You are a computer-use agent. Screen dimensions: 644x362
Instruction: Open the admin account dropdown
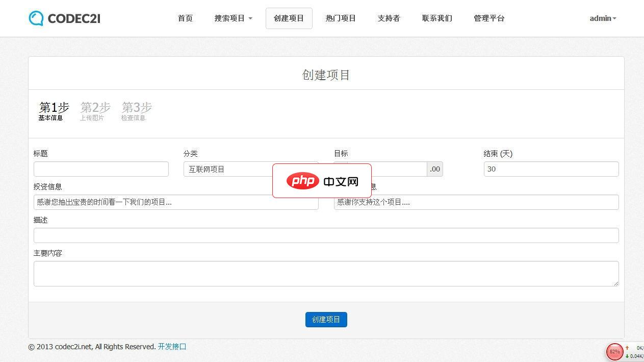click(x=602, y=18)
